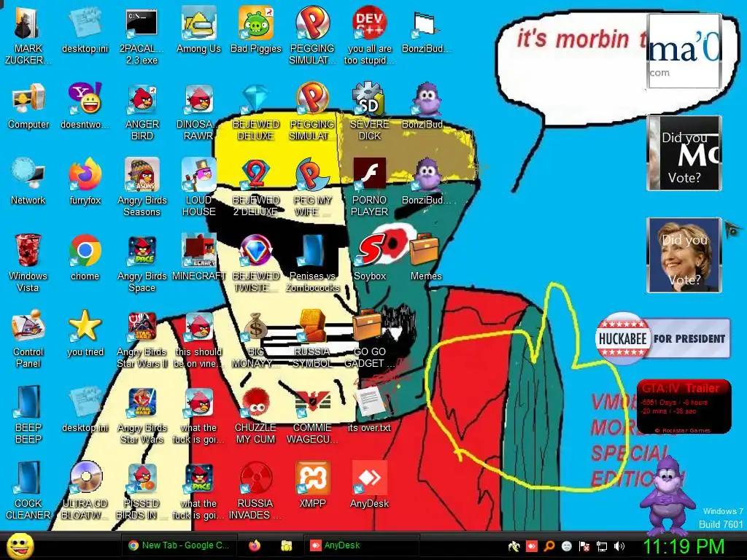Viewport: 747px width, 560px height.
Task: Click the 11:19 PM clock
Action: point(684,546)
